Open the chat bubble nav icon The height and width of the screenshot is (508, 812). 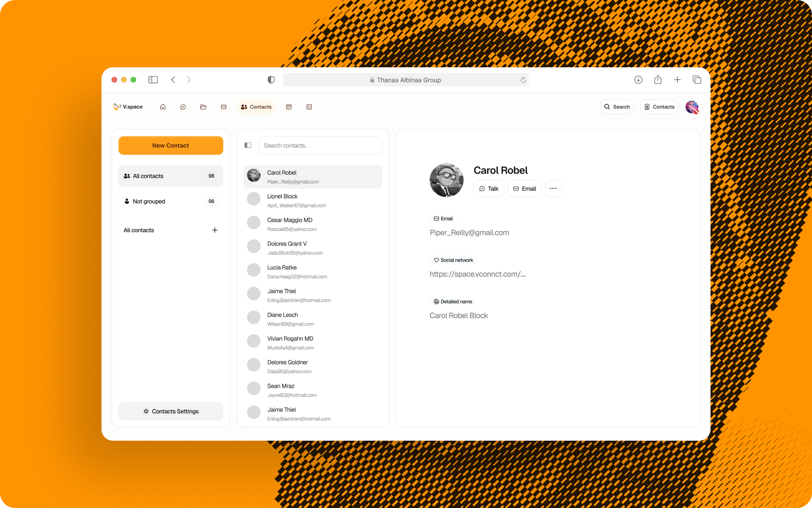tap(183, 107)
